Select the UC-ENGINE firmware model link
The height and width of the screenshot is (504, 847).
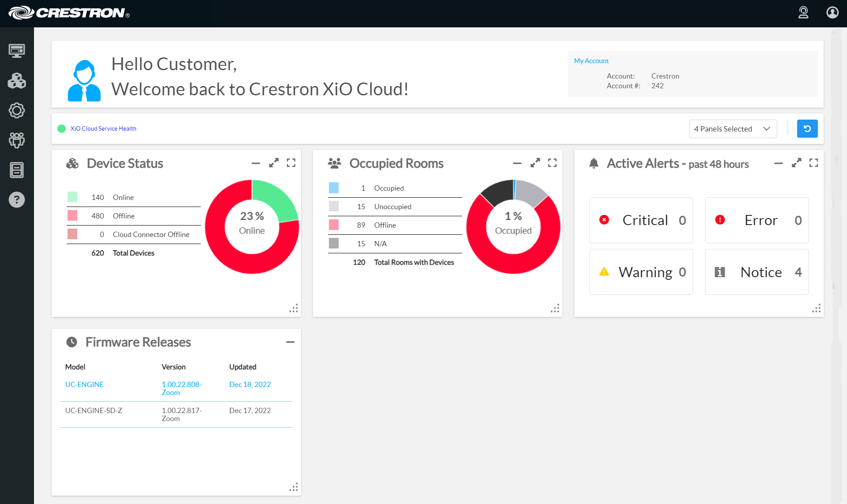84,384
